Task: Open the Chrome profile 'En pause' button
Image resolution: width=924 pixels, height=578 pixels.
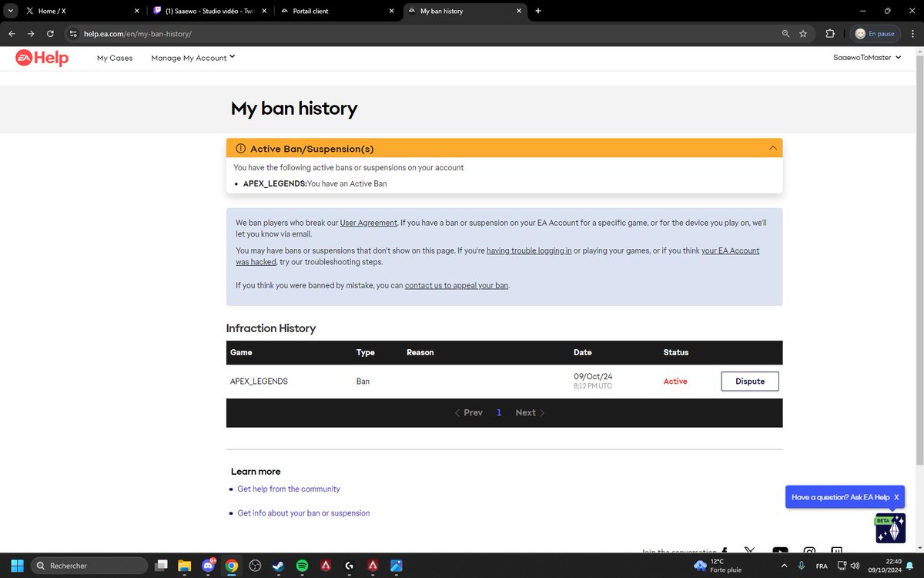Action: pos(875,34)
